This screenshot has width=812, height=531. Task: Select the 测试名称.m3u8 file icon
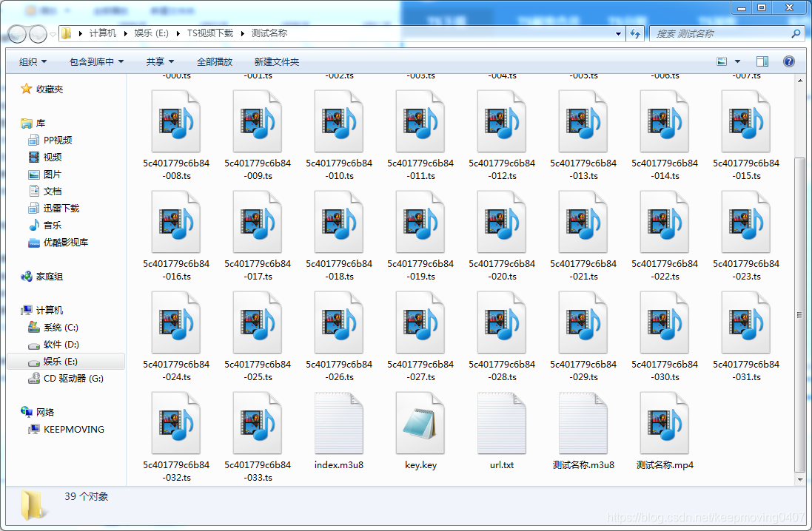[583, 423]
